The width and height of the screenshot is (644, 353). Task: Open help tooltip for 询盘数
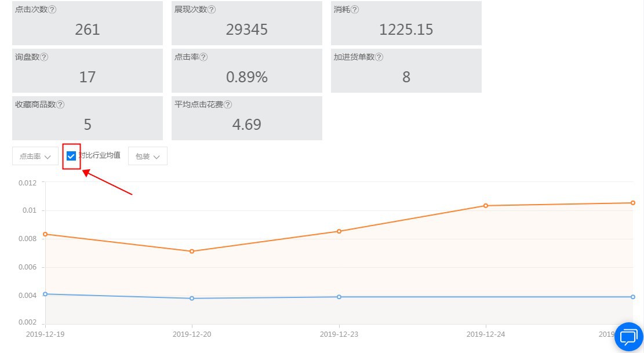(44, 57)
